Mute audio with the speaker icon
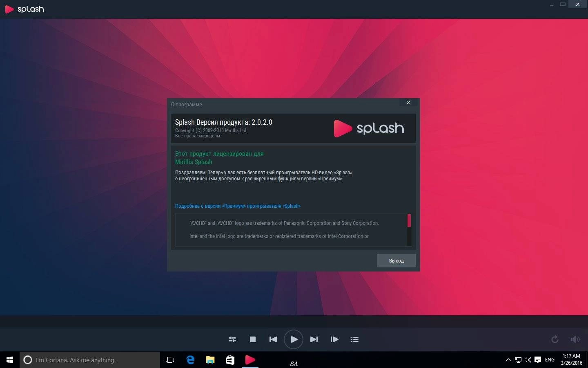588x368 pixels. click(x=575, y=339)
